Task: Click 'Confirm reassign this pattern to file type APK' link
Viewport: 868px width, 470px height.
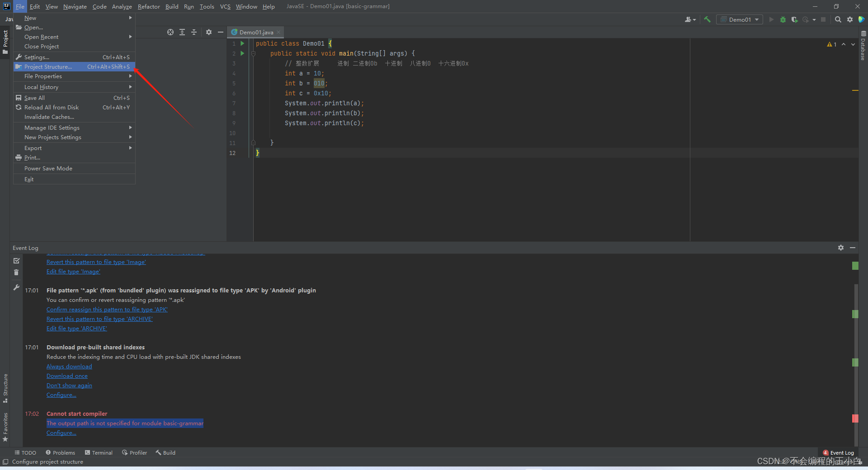Action: (107, 310)
